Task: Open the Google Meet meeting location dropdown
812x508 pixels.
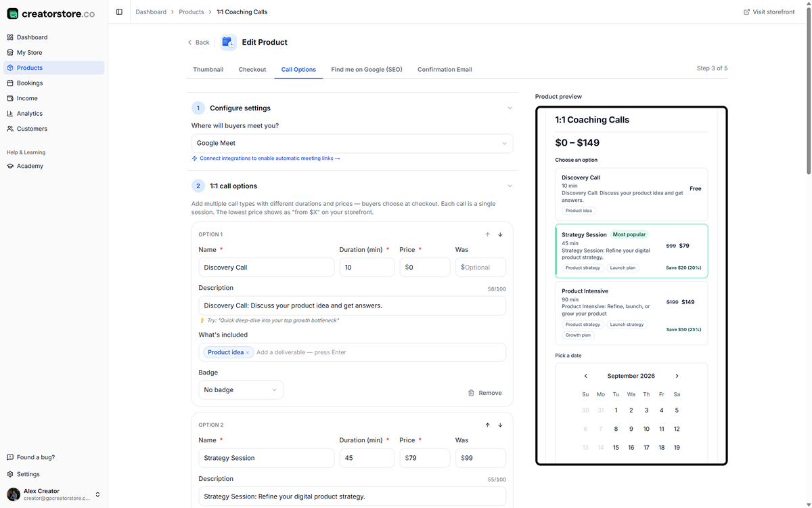Action: pyautogui.click(x=353, y=143)
